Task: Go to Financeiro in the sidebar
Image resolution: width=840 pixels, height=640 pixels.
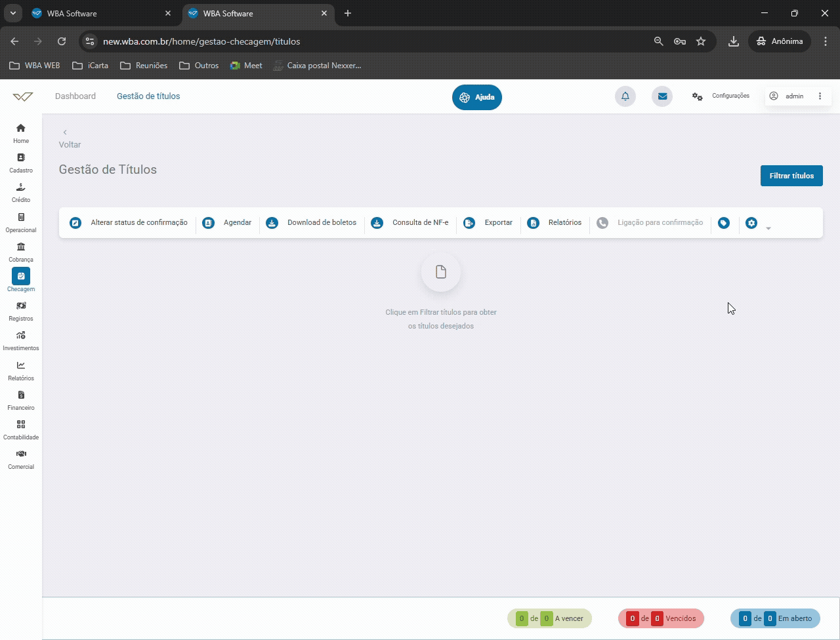Action: (21, 400)
